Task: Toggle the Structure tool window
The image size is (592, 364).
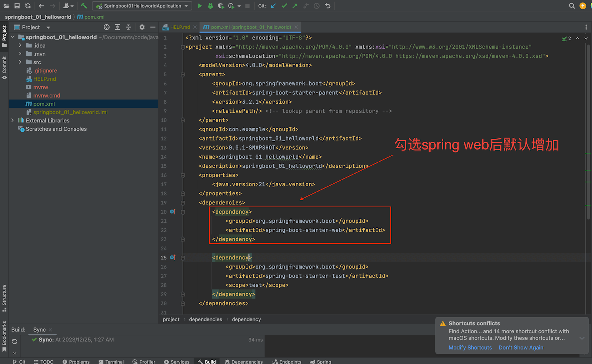Action: point(4,297)
